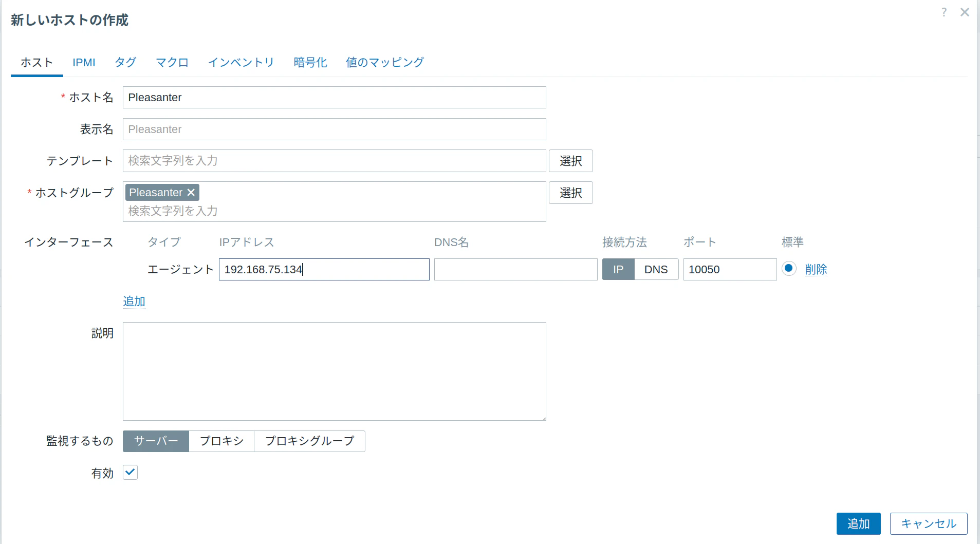
Task: Go to the 暗号化 tab
Action: click(310, 63)
